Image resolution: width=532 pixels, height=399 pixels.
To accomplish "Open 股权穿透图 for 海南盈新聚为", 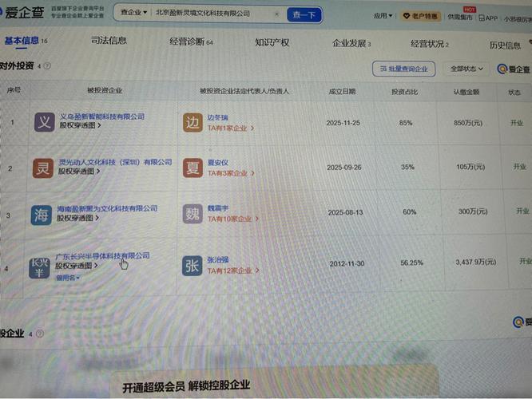I will point(77,218).
